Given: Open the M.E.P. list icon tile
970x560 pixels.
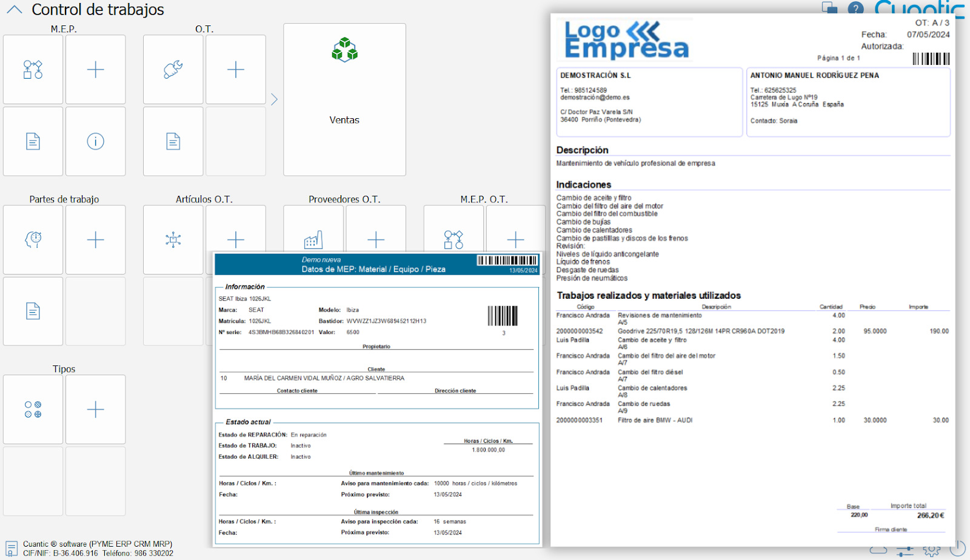Looking at the screenshot, I should [x=33, y=69].
